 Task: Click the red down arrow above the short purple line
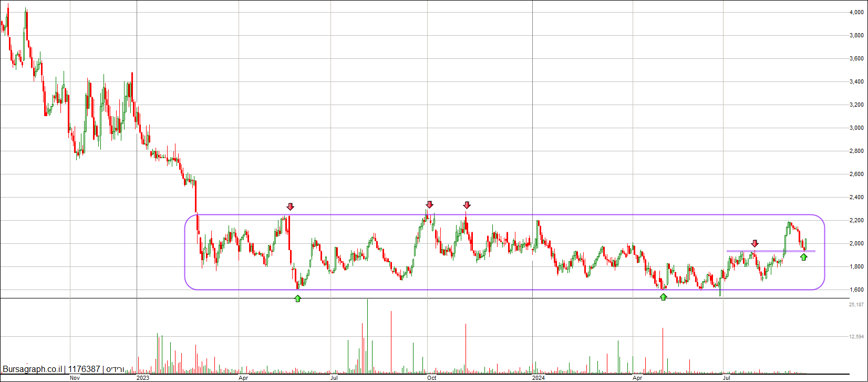(x=755, y=243)
